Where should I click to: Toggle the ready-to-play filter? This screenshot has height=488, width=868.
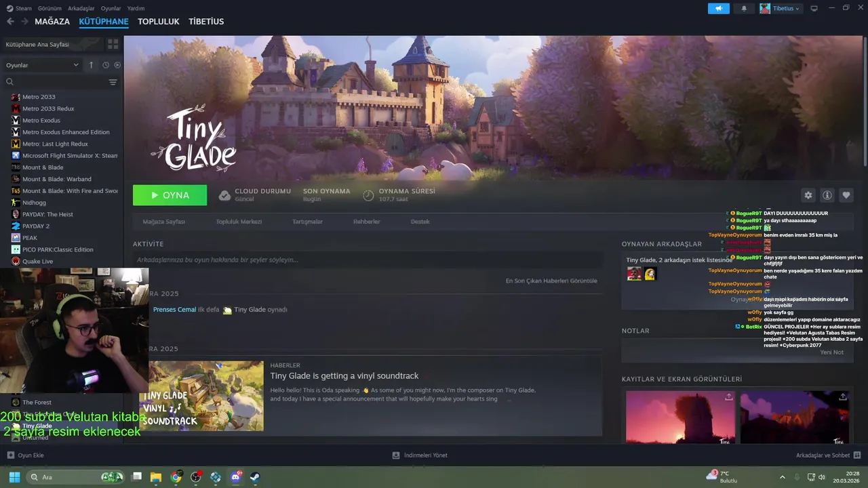click(117, 65)
